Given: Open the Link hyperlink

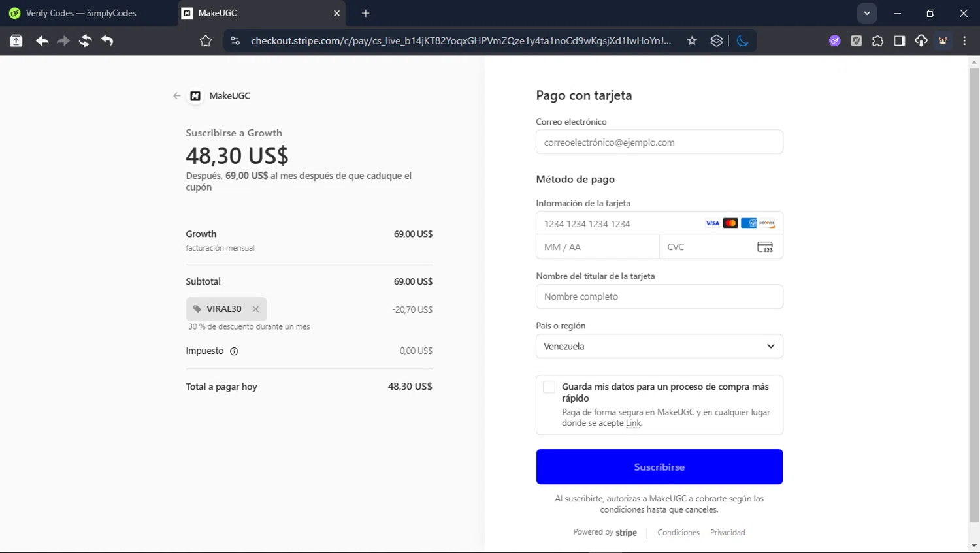Looking at the screenshot, I should [633, 423].
